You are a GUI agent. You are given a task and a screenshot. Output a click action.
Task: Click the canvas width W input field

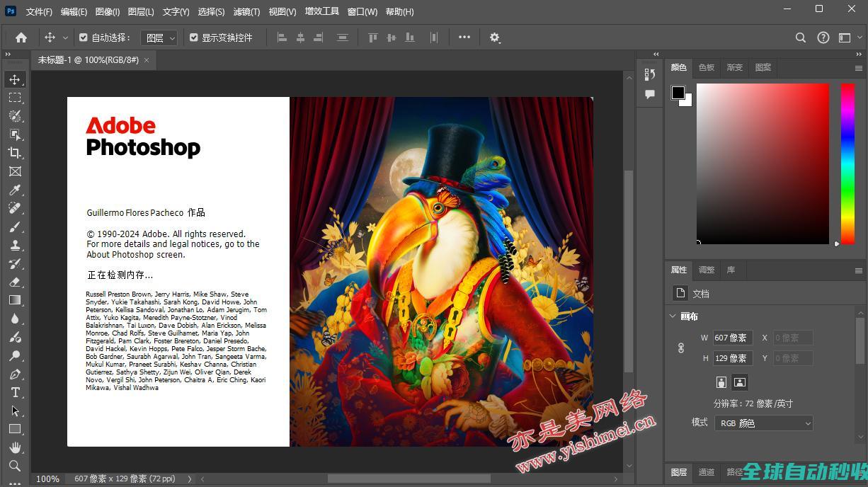[731, 338]
